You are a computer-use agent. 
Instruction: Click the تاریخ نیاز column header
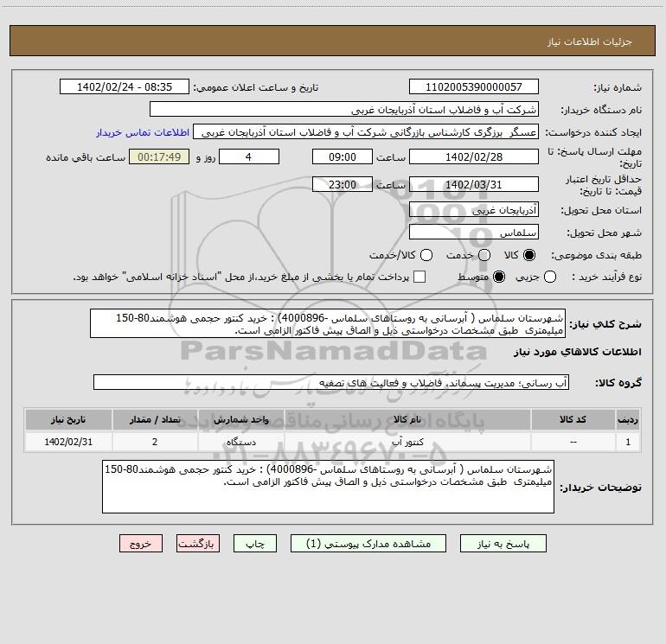(68, 419)
